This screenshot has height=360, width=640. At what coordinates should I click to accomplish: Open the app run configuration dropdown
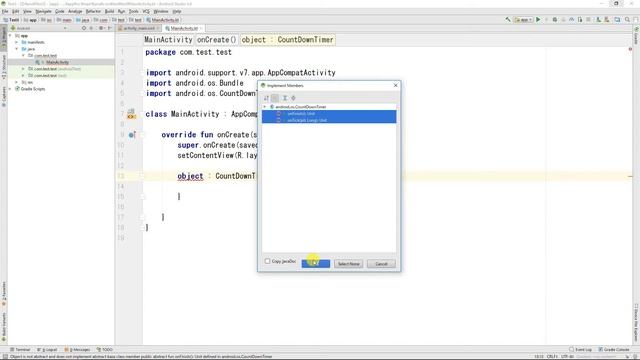523,20
